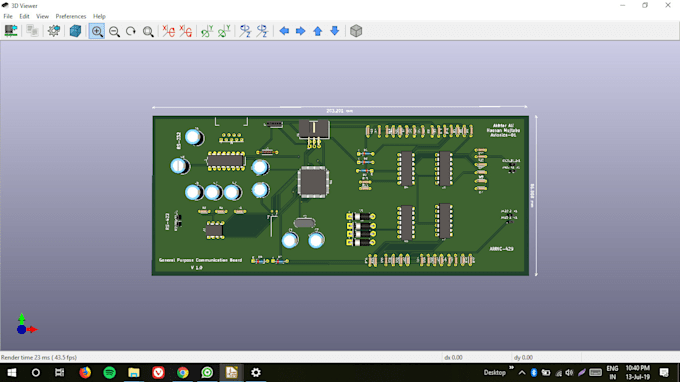Viewport: 680px width, 382px height.
Task: Click the PCB board 3D render
Action: tap(340, 195)
